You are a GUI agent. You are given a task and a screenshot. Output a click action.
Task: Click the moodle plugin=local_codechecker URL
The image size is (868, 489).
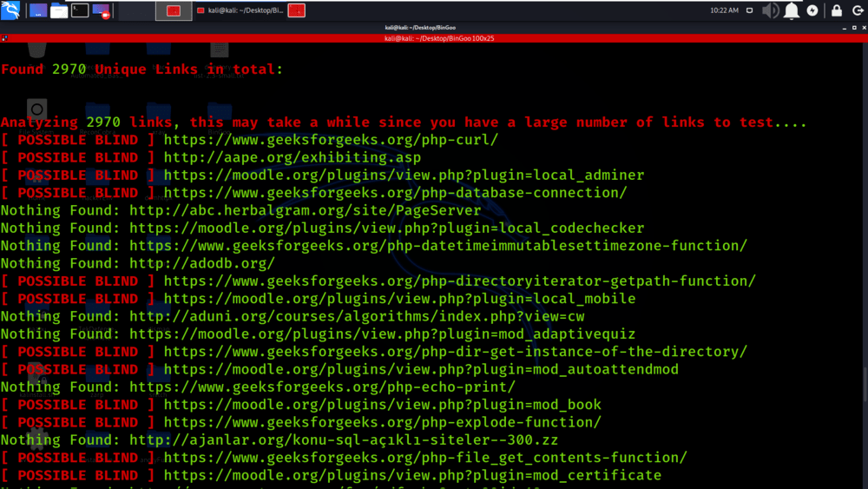(x=386, y=228)
